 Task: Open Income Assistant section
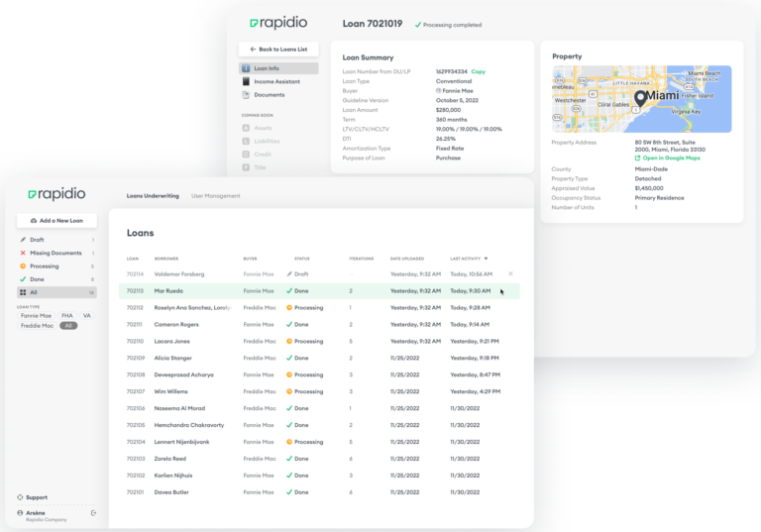click(278, 81)
